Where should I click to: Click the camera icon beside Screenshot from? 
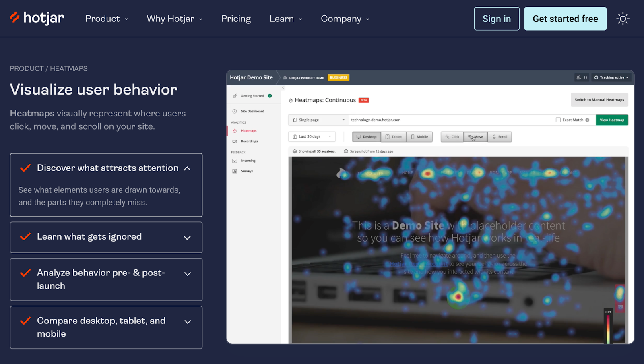346,151
